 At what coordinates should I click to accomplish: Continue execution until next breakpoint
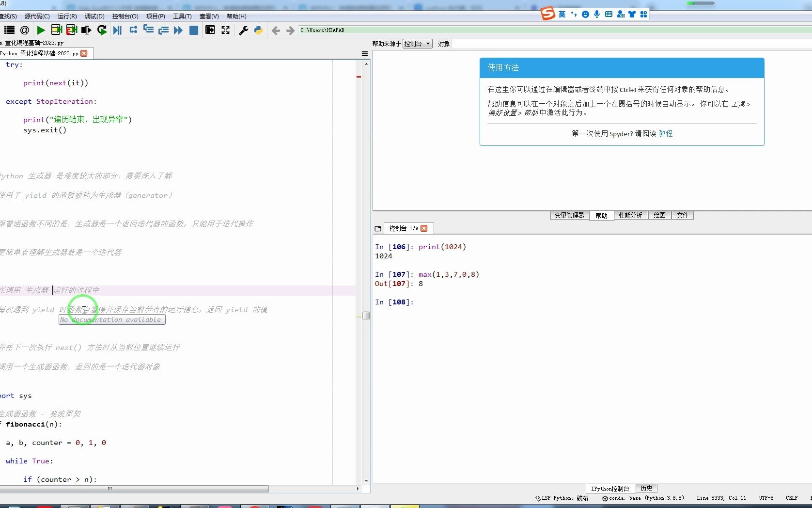pos(178,30)
